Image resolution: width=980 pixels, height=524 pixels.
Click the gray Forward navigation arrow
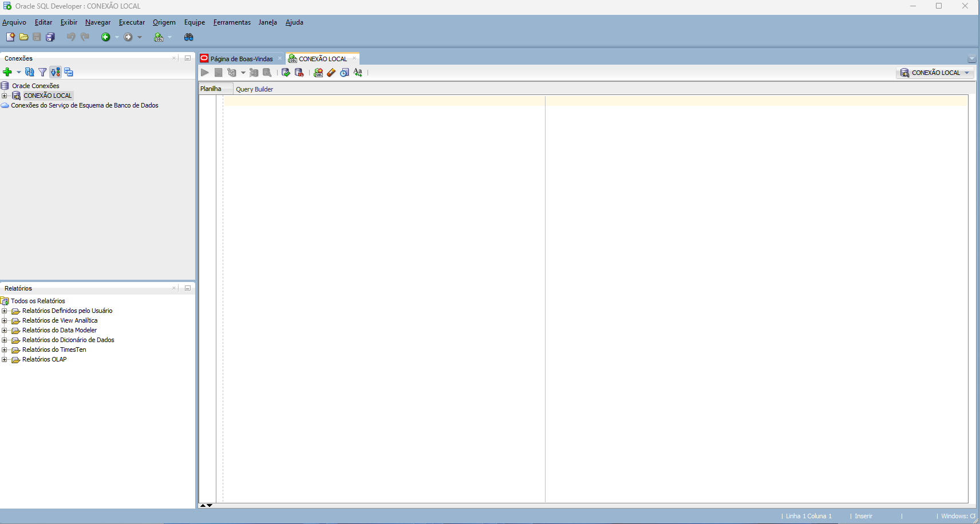point(128,37)
